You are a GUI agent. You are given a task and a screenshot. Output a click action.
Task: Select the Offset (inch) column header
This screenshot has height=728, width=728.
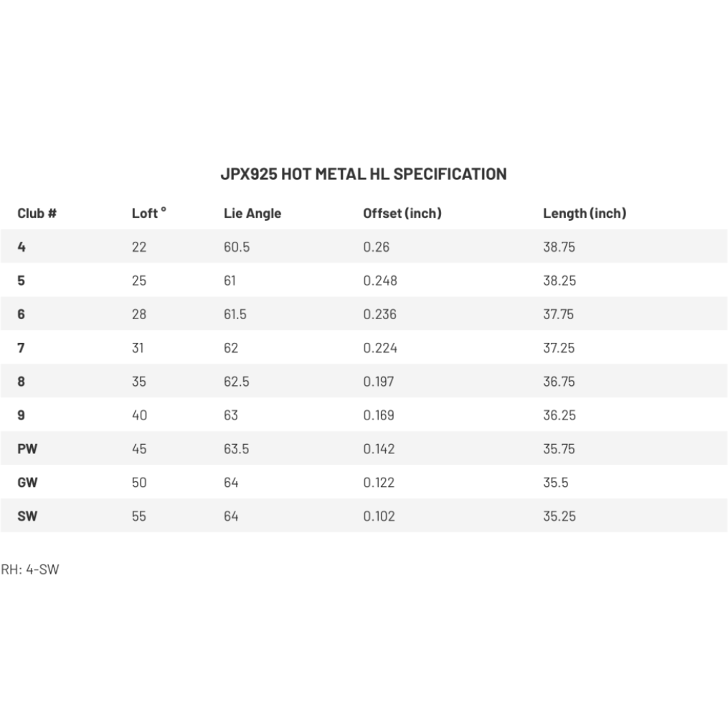point(402,213)
